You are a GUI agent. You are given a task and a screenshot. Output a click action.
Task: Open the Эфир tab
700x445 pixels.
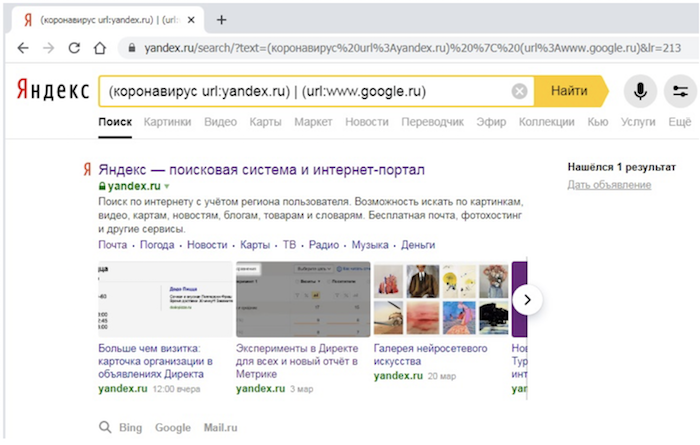pos(491,122)
